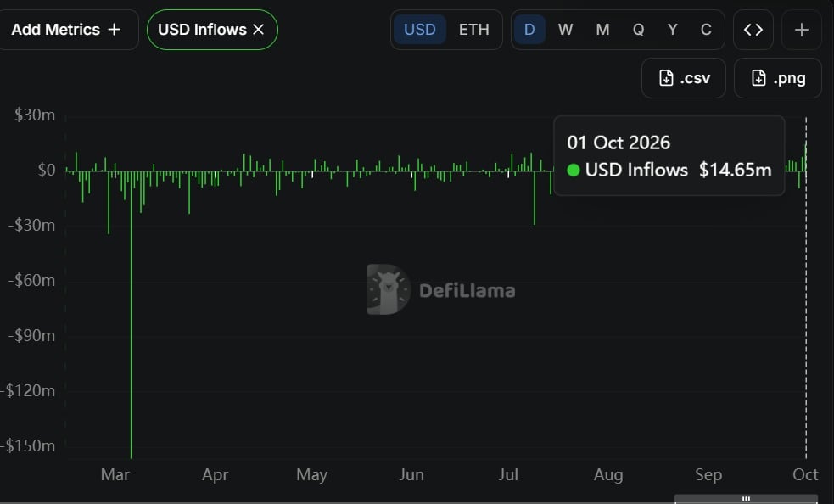This screenshot has height=504, width=834.
Task: Click the tall mid-March outflow bar
Action: point(132,314)
